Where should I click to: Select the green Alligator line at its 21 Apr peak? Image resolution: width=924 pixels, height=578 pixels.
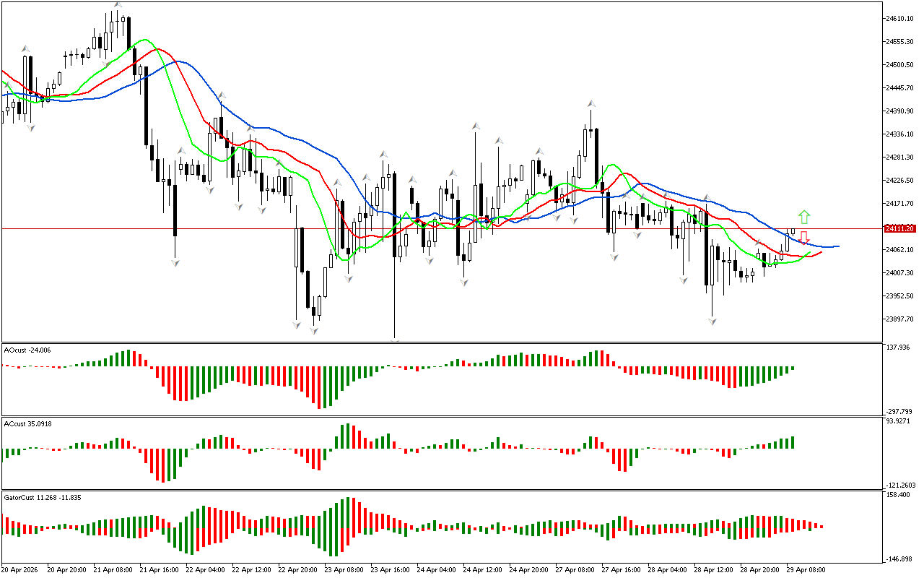coord(146,40)
